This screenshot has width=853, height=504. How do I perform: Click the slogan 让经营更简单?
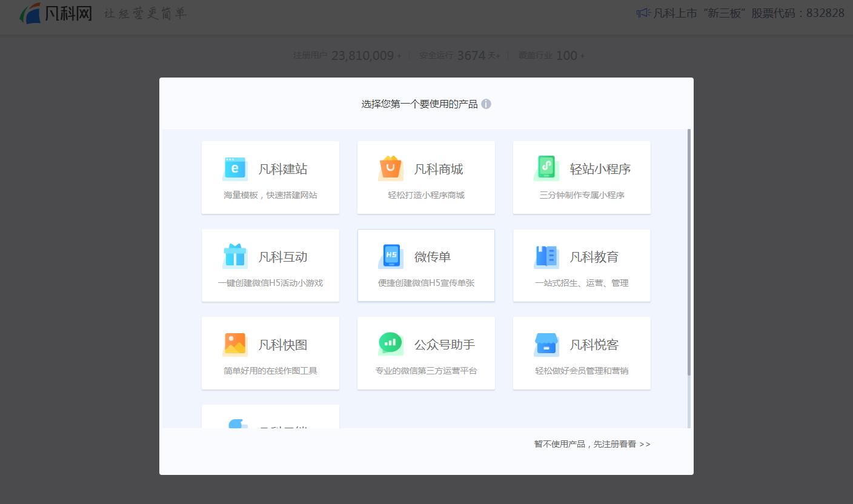pyautogui.click(x=145, y=13)
